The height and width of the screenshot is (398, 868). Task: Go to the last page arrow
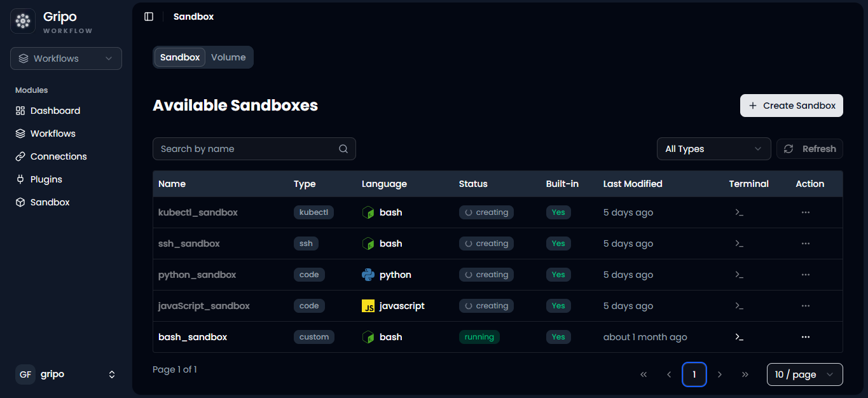coord(745,374)
